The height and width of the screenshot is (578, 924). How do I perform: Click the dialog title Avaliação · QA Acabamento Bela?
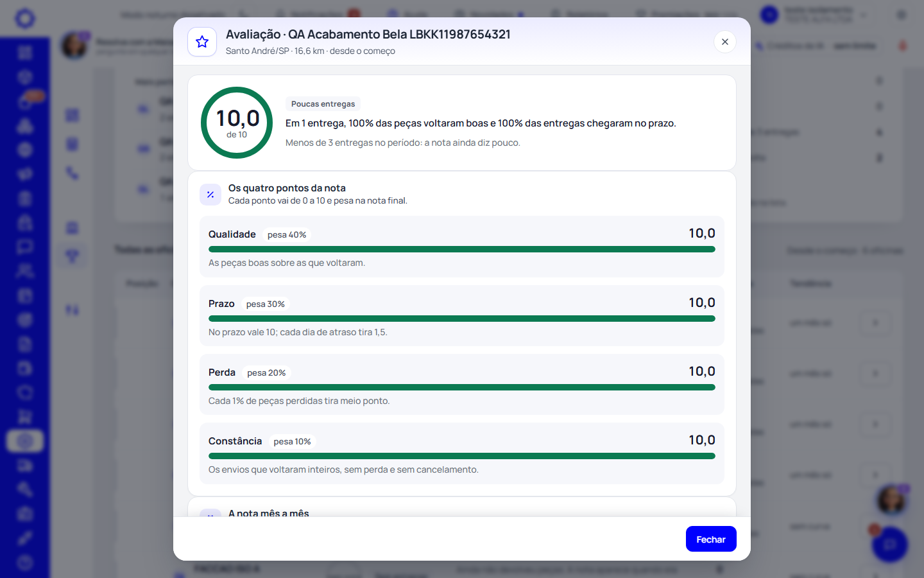point(368,35)
